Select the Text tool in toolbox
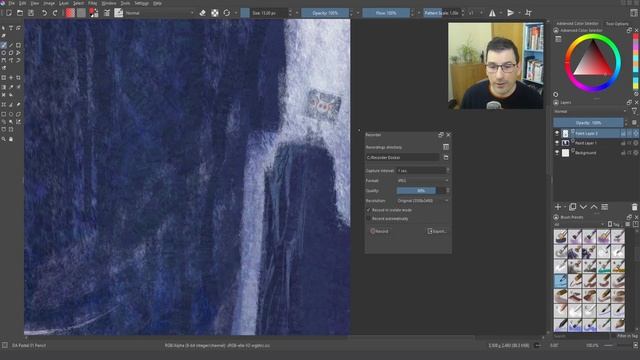Image resolution: width=640 pixels, height=360 pixels. [11, 28]
